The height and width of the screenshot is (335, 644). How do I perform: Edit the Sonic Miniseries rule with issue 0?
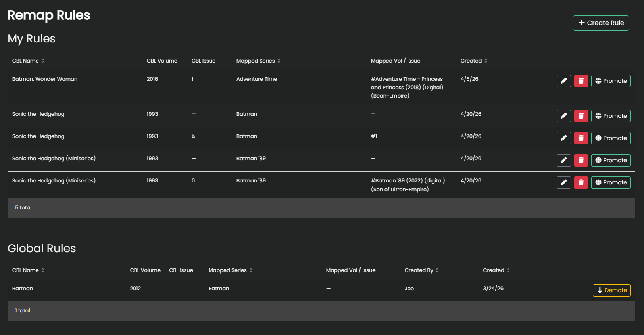coord(564,182)
